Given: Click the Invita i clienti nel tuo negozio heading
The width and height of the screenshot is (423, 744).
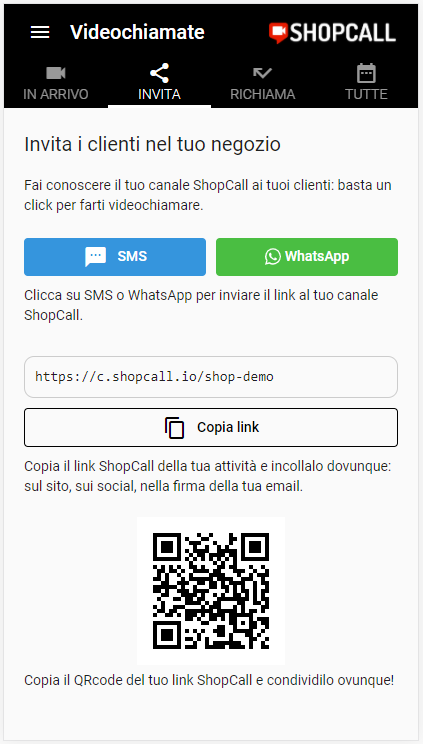Looking at the screenshot, I should (152, 145).
